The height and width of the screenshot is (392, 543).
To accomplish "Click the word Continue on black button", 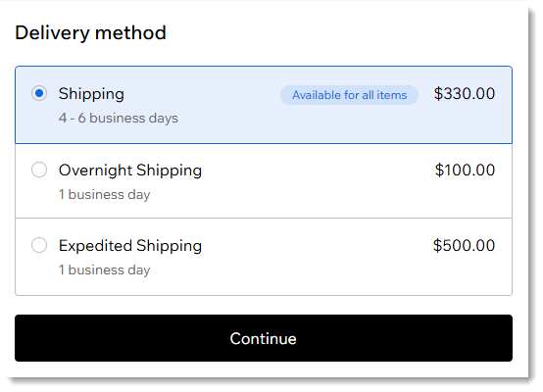I will coord(264,339).
